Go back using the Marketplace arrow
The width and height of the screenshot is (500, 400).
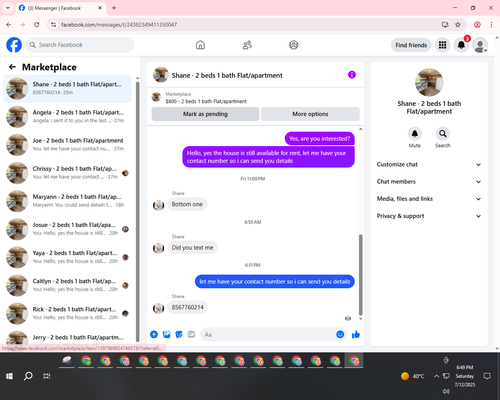coord(12,67)
